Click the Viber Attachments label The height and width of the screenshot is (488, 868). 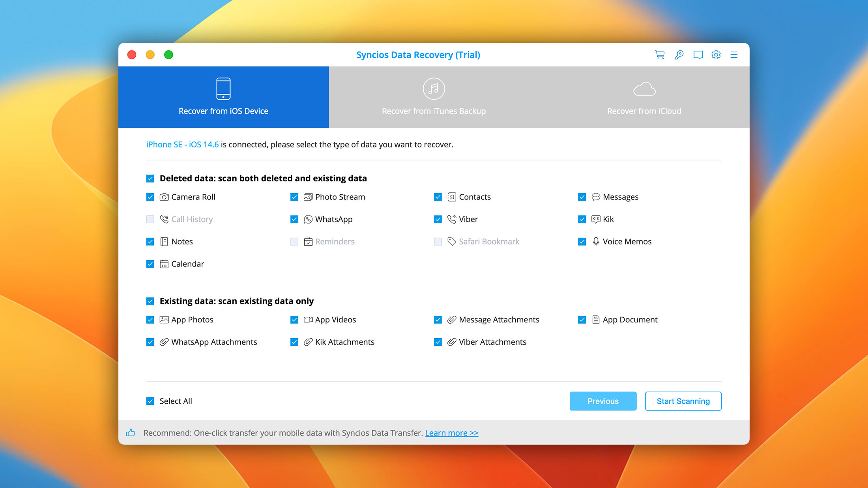[x=493, y=342]
